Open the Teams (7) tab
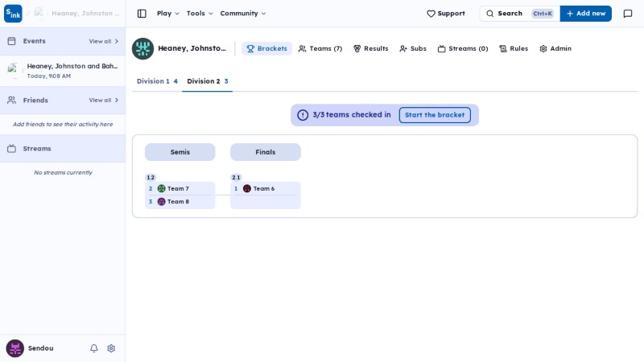644x362 pixels. pos(320,48)
